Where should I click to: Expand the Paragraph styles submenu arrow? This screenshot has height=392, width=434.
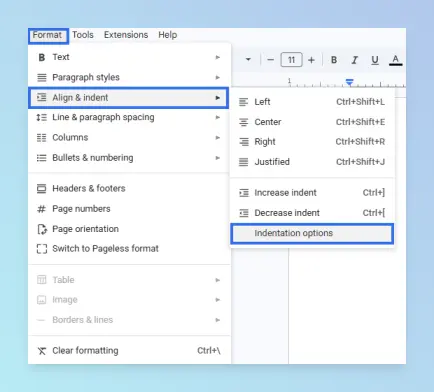pos(218,77)
